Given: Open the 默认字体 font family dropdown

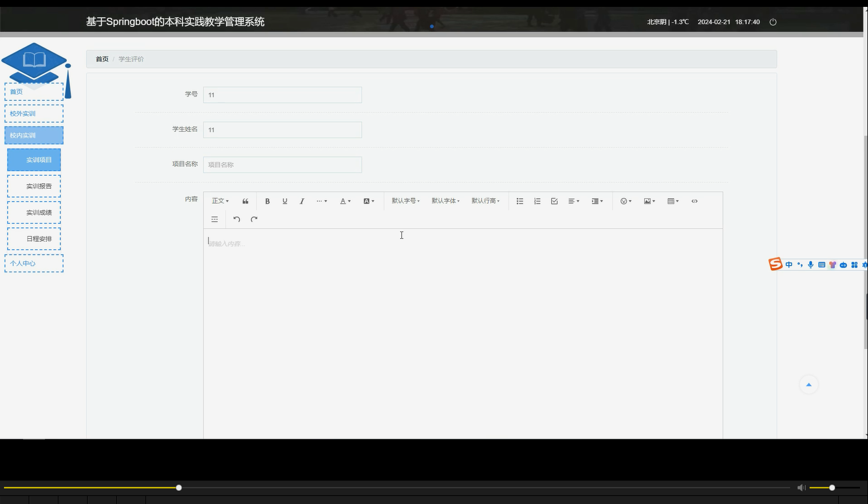Looking at the screenshot, I should 445,201.
